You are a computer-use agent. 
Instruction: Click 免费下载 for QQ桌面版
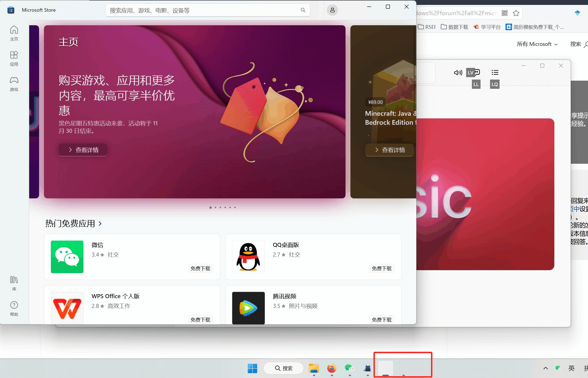(382, 268)
